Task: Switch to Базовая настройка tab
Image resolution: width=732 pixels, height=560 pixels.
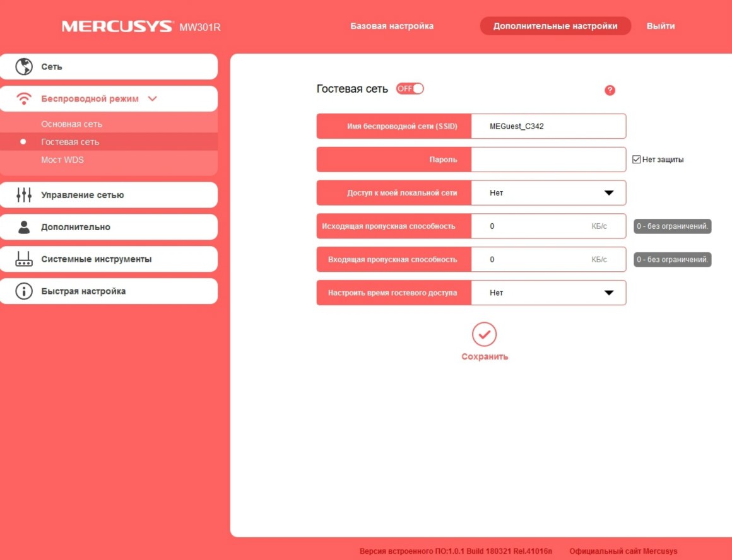Action: point(392,26)
